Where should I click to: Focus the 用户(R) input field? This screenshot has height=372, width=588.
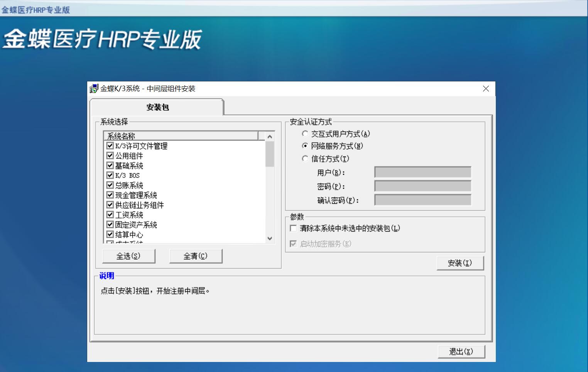[x=423, y=172]
